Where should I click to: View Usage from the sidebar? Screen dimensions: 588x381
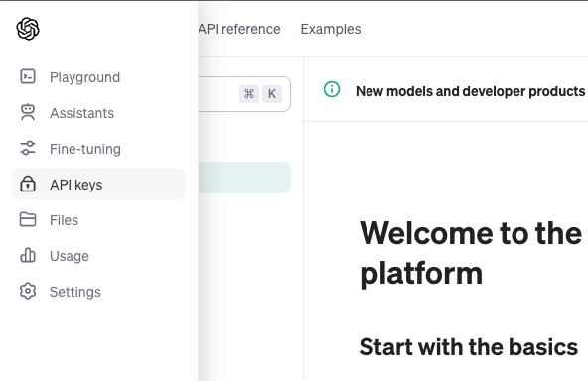coord(99,256)
